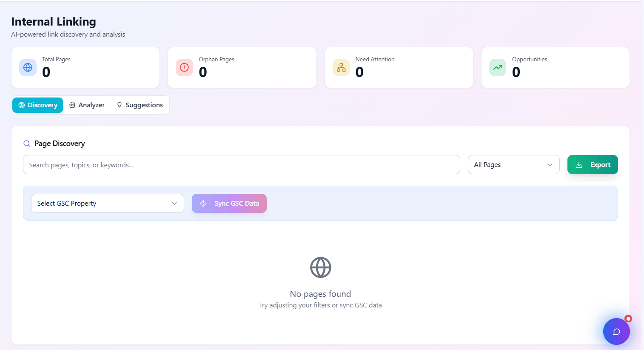This screenshot has width=644, height=350.
Task: Click the magnifier icon beside Page Discovery heading
Action: (x=27, y=143)
